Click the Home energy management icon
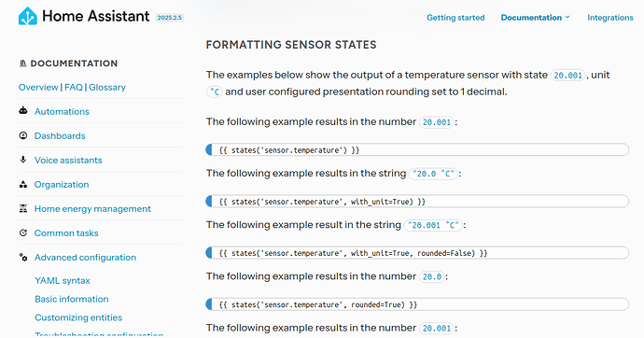Viewport: 644px width, 338px height. 23,208
